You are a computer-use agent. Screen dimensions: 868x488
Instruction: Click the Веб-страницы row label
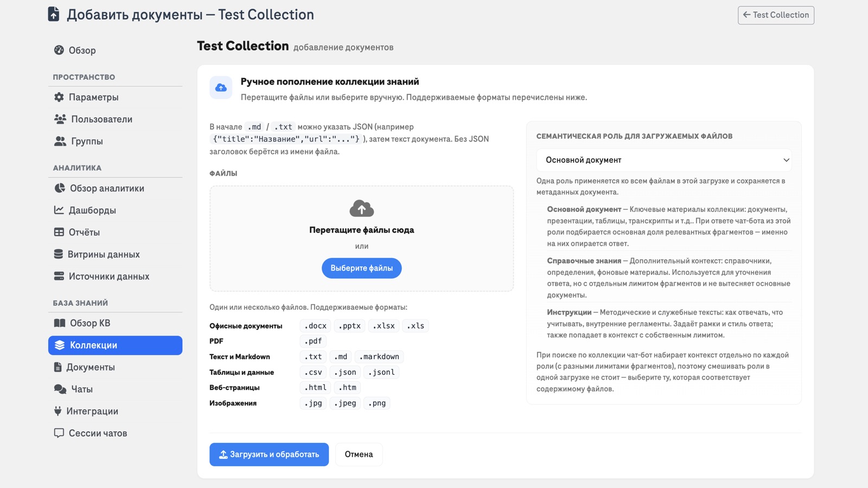click(x=234, y=388)
